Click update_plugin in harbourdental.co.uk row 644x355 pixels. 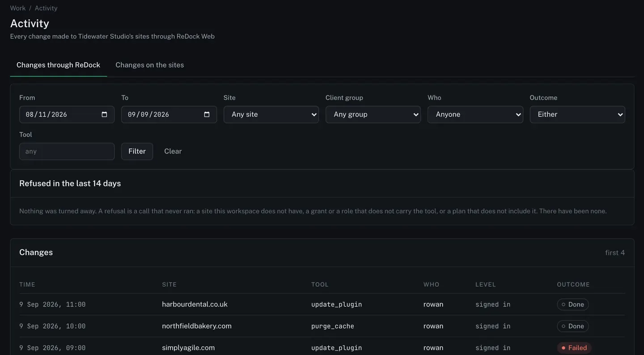pos(337,304)
